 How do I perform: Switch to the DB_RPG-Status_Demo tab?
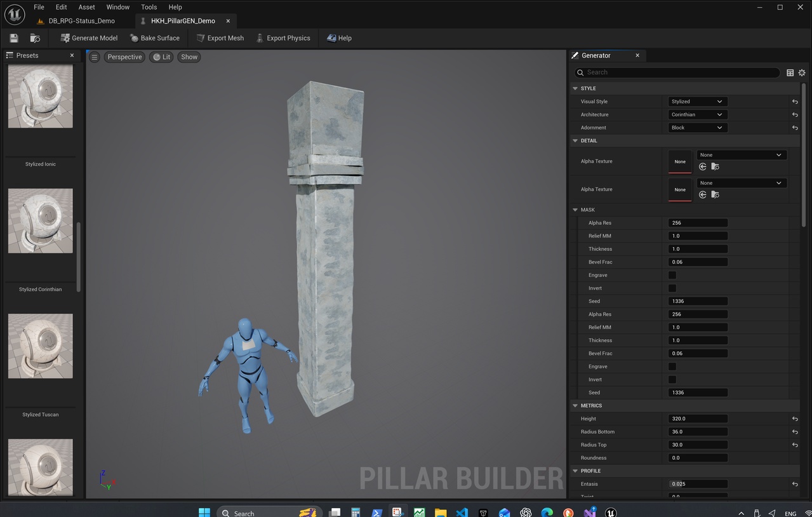[x=81, y=21]
